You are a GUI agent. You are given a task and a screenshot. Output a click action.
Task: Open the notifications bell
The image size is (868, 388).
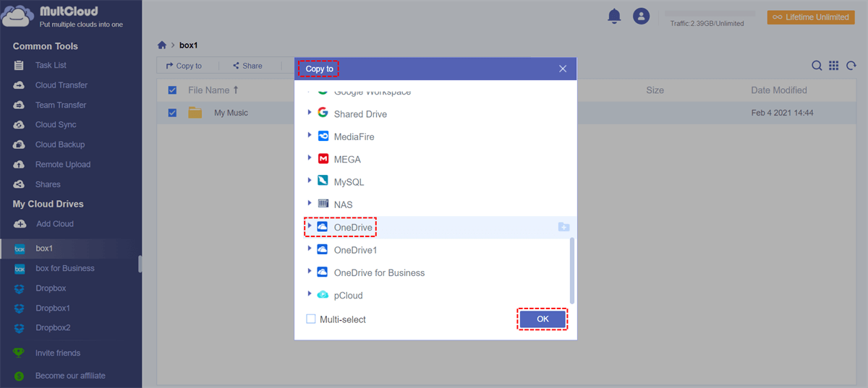pos(614,16)
